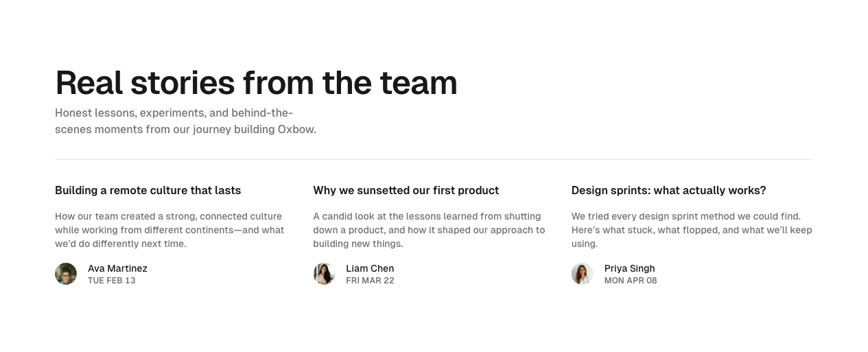Select author name Liam Chen
The width and height of the screenshot is (868, 352).
(x=370, y=268)
